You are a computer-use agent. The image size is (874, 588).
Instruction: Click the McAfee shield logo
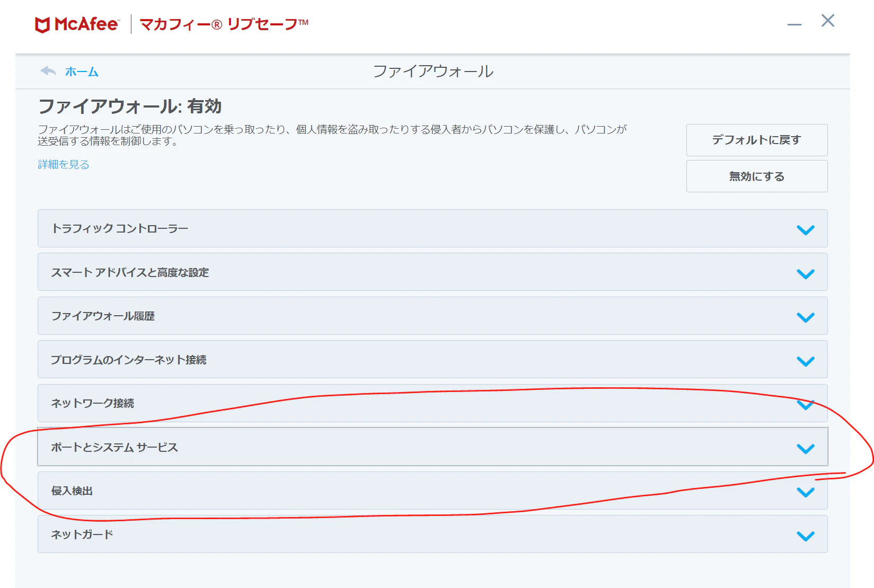point(42,25)
